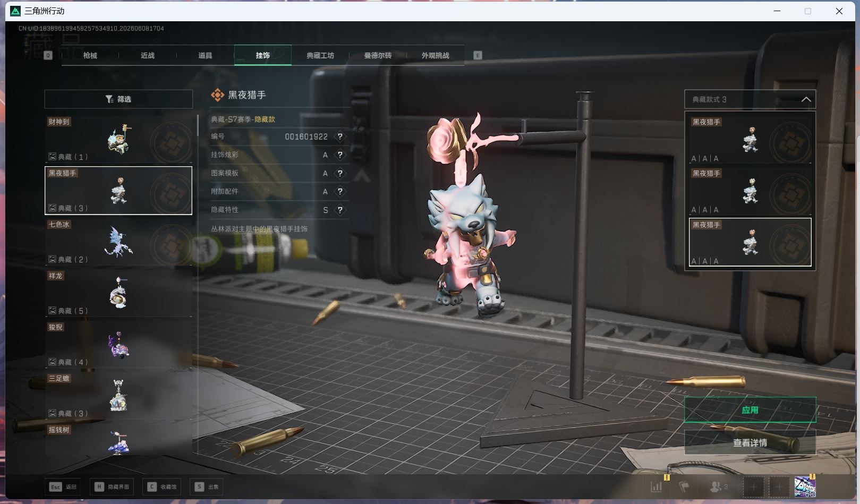Click the 应用 apply button
The height and width of the screenshot is (504, 860).
[750, 410]
